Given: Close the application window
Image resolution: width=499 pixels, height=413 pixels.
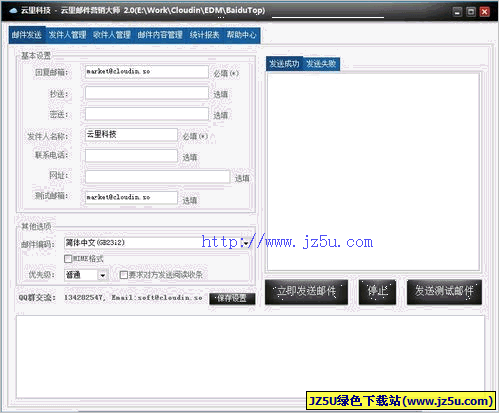Looking at the screenshot, I should tap(484, 12).
